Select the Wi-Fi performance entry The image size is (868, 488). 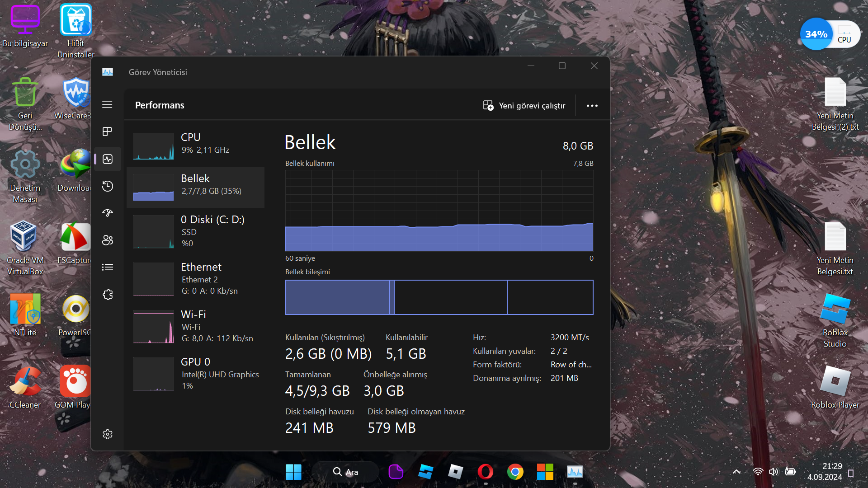tap(196, 326)
